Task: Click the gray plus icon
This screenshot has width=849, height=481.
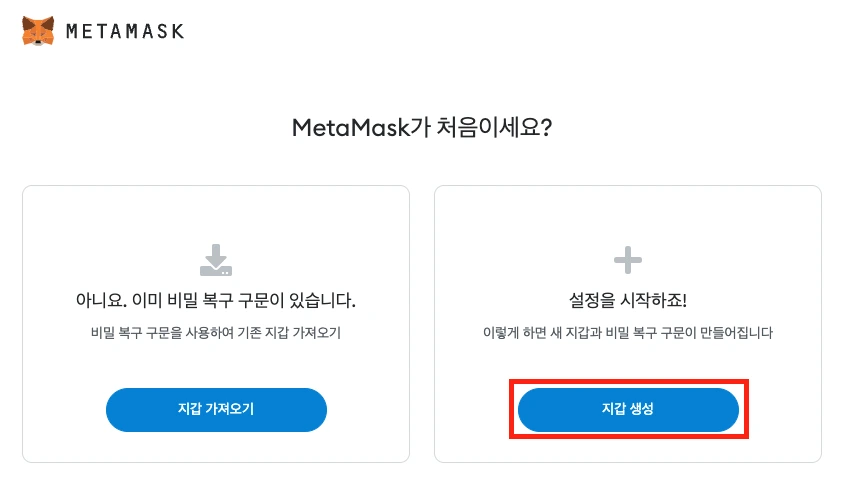Action: pyautogui.click(x=627, y=261)
